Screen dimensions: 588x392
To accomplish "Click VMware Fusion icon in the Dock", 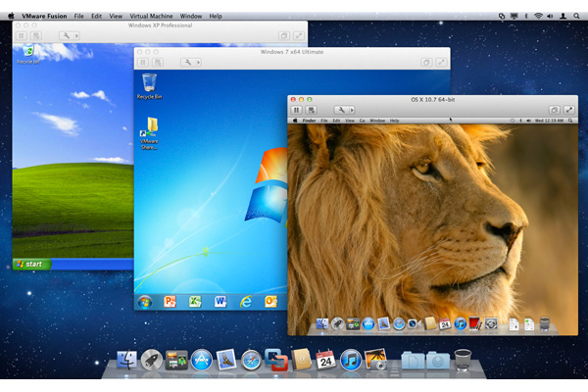I will tap(277, 362).
